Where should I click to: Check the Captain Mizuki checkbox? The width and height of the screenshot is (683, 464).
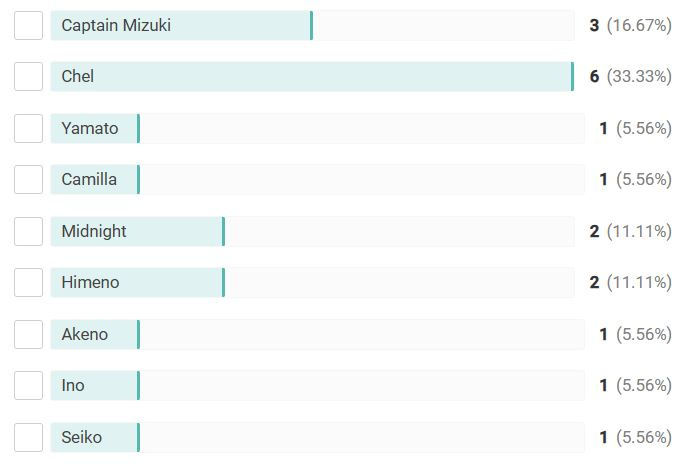28,26
